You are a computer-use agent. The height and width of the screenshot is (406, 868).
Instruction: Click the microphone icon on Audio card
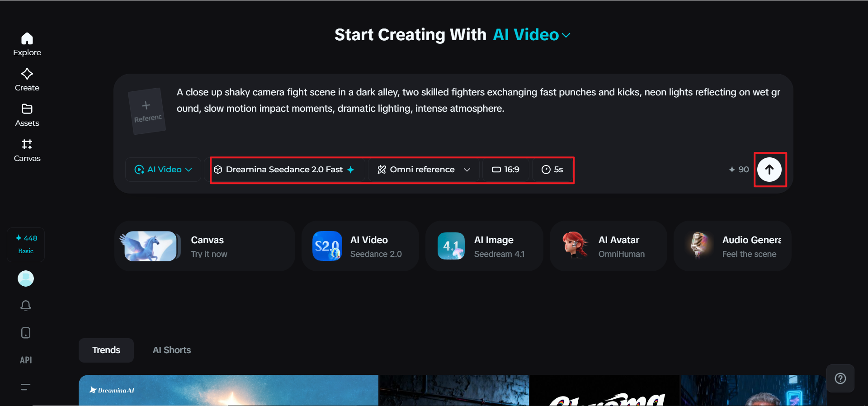pos(699,245)
